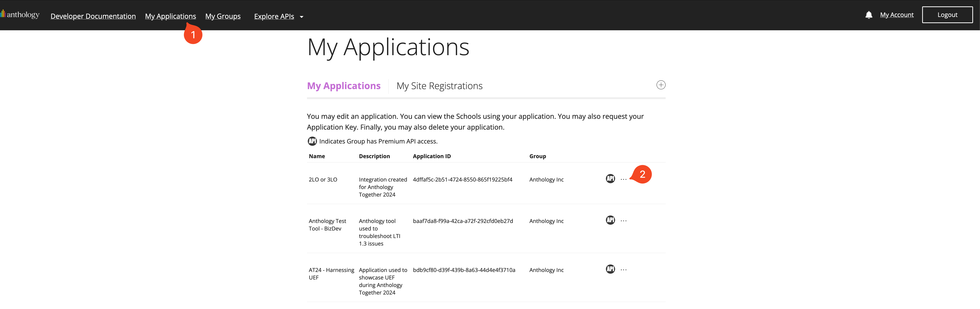The width and height of the screenshot is (980, 309).
Task: Click the Group column header
Action: pyautogui.click(x=538, y=156)
